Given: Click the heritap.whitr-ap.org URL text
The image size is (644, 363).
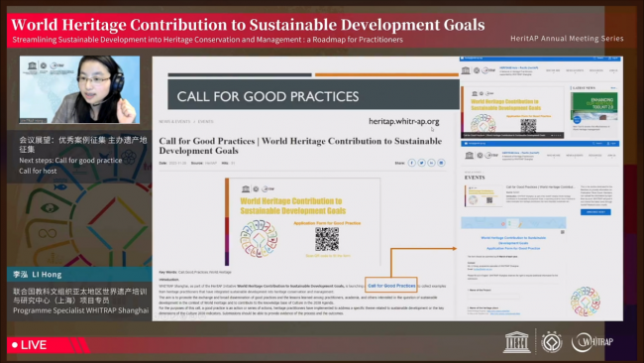Looking at the screenshot, I should point(403,121).
